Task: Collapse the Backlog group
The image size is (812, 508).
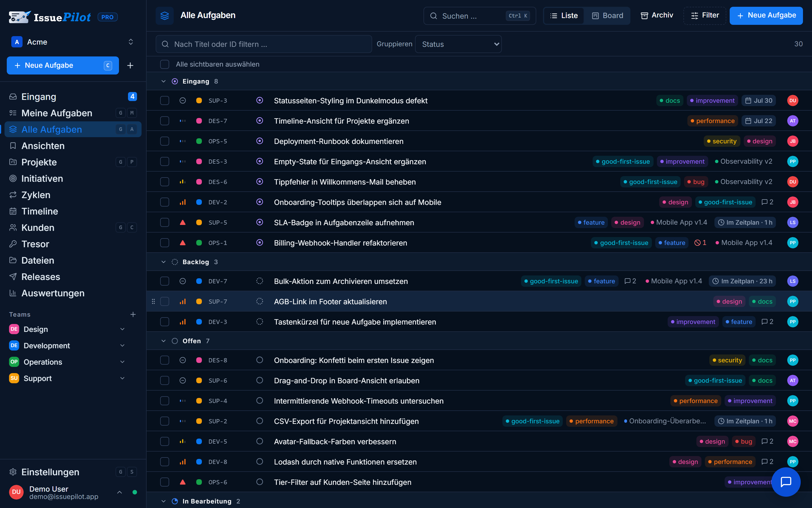Action: [x=164, y=262]
